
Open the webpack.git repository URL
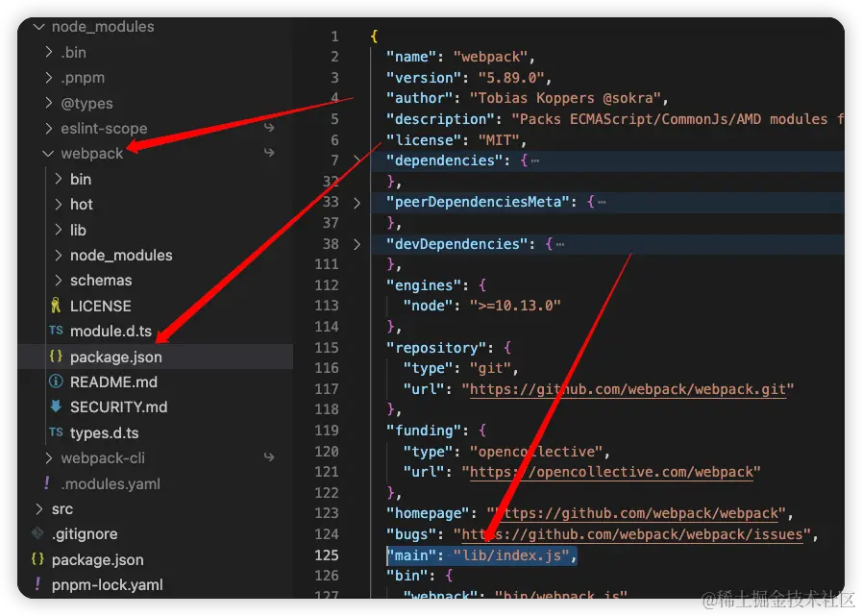(628, 389)
